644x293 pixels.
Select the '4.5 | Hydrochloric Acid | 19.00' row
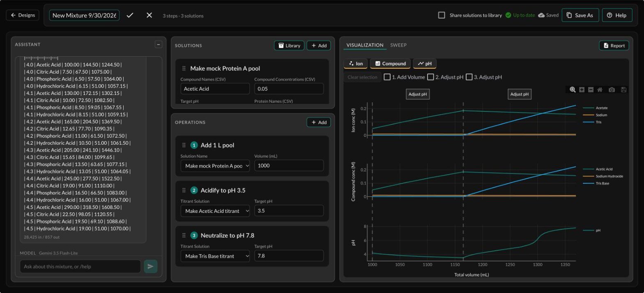pos(78,228)
